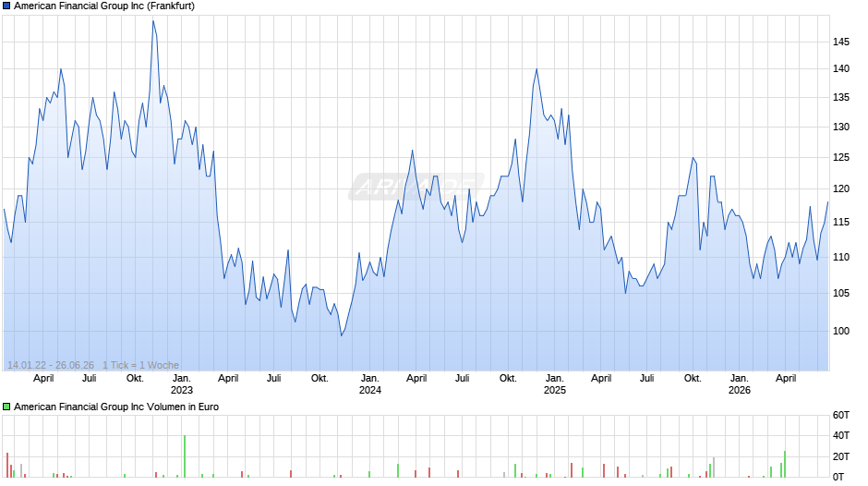Click the Jan. 2024 time axis label
The width and height of the screenshot is (868, 486).
coord(369,384)
